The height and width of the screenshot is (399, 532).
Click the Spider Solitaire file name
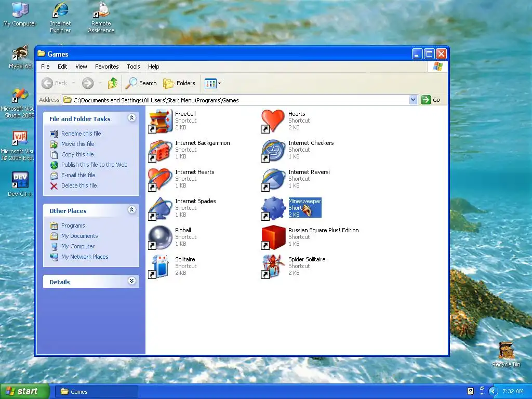(x=307, y=260)
